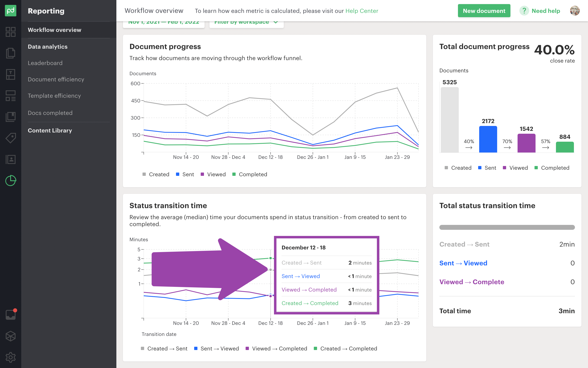The height and width of the screenshot is (368, 588).
Task: Select Data analytics section
Action: click(x=48, y=47)
